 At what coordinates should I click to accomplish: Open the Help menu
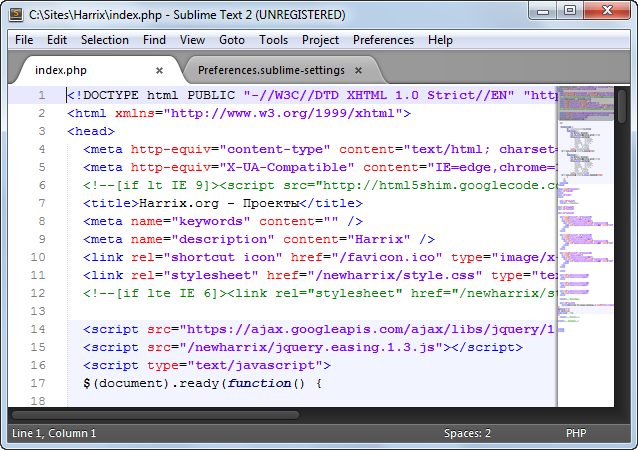pyautogui.click(x=440, y=40)
